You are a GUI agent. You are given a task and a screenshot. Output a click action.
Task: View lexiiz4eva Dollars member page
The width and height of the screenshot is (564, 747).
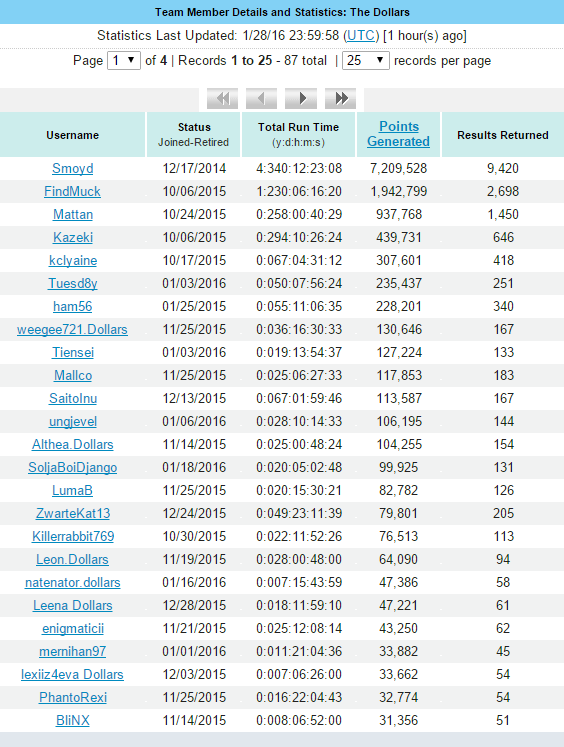click(72, 675)
